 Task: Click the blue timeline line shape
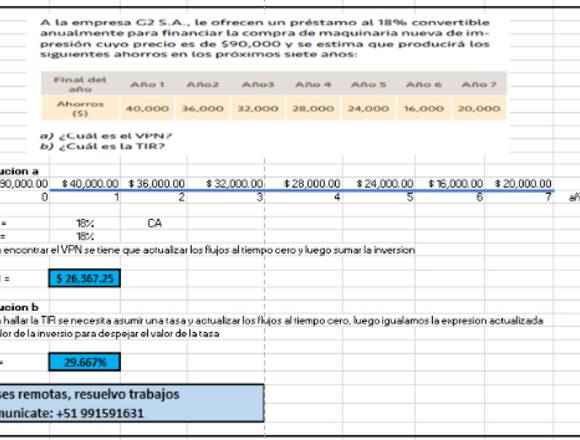(x=302, y=191)
